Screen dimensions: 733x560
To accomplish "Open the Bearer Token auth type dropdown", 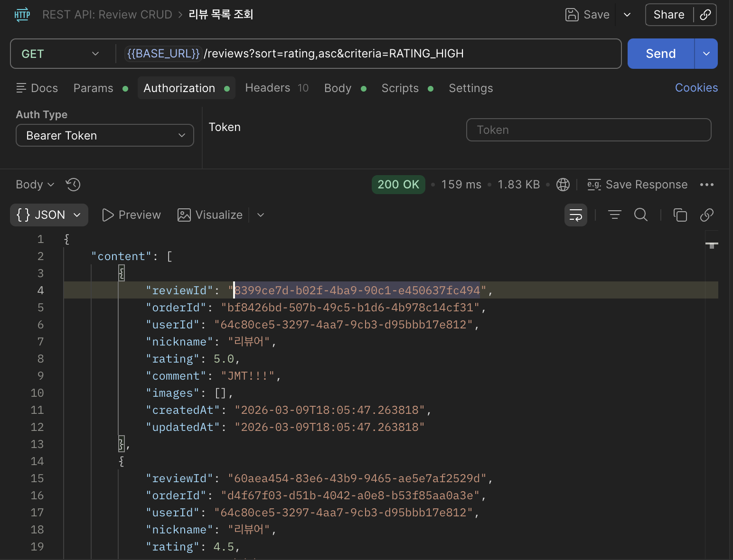I will click(105, 136).
